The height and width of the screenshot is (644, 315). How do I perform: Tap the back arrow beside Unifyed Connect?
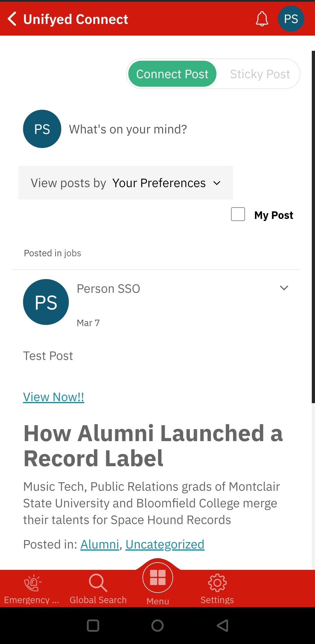tap(12, 19)
